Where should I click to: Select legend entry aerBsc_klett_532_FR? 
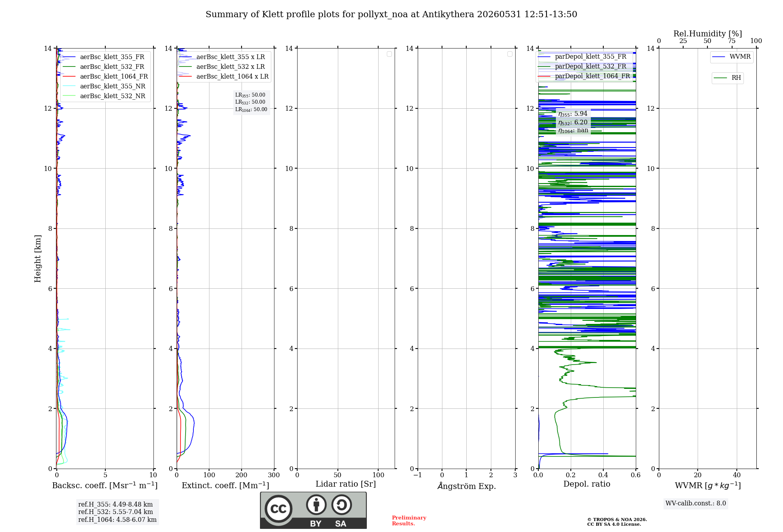coord(105,66)
